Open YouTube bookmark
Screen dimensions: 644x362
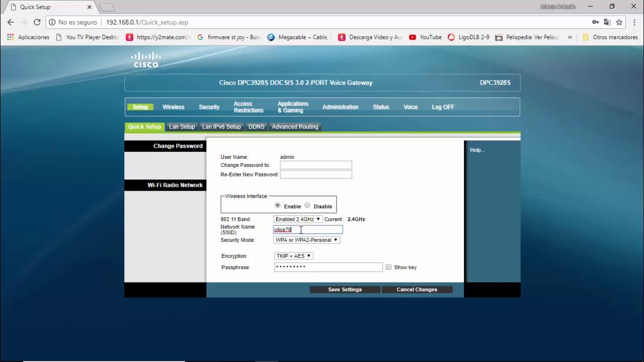[425, 37]
